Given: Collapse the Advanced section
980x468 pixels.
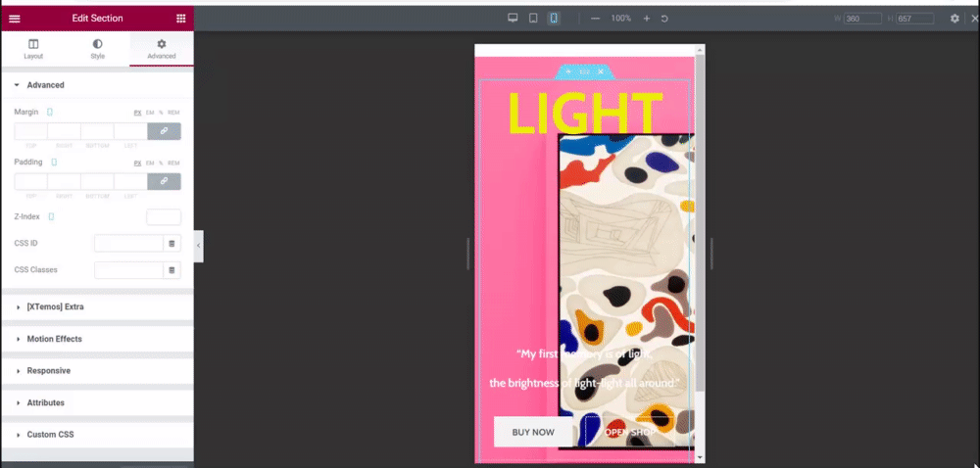Looking at the screenshot, I should coord(97,85).
